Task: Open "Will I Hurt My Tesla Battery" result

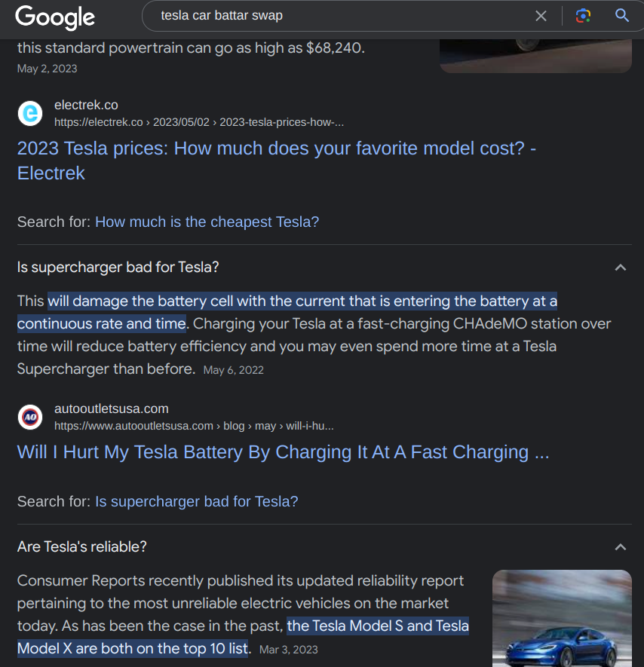Action: (x=283, y=452)
